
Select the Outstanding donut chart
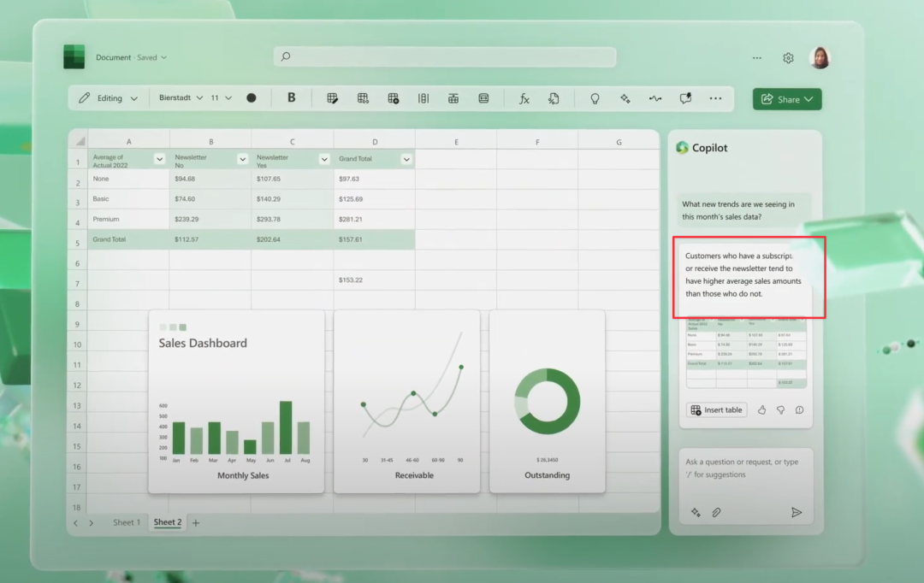point(547,402)
